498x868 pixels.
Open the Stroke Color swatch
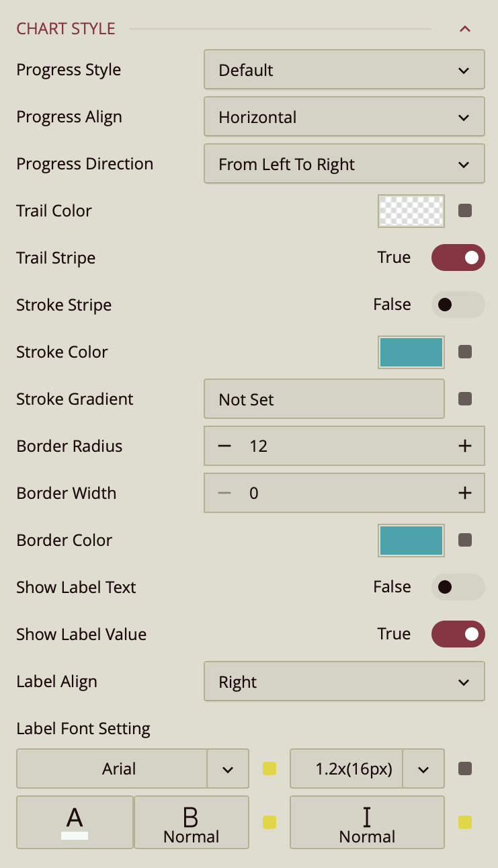coord(411,352)
